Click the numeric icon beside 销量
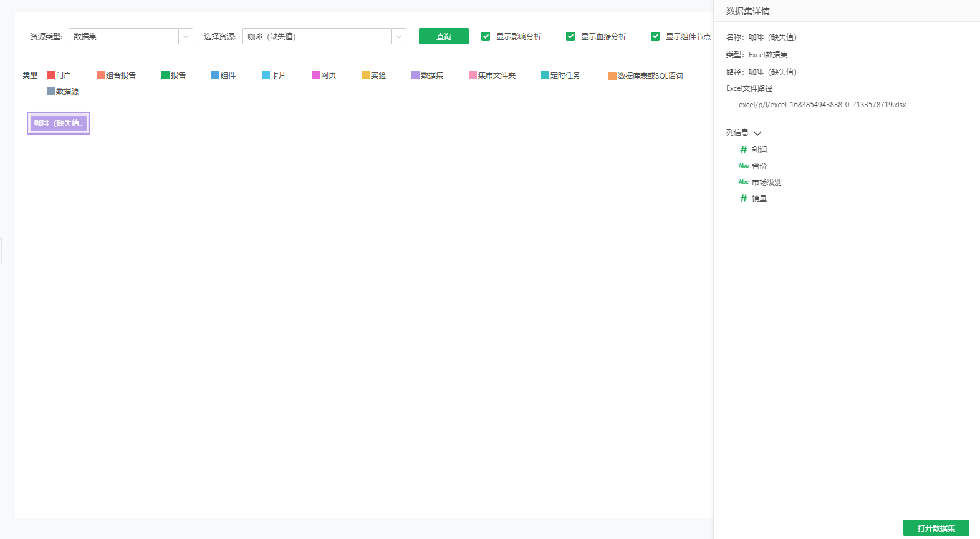 pos(743,198)
